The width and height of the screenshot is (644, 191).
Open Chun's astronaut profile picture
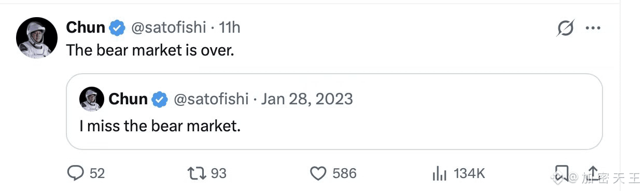(x=37, y=38)
